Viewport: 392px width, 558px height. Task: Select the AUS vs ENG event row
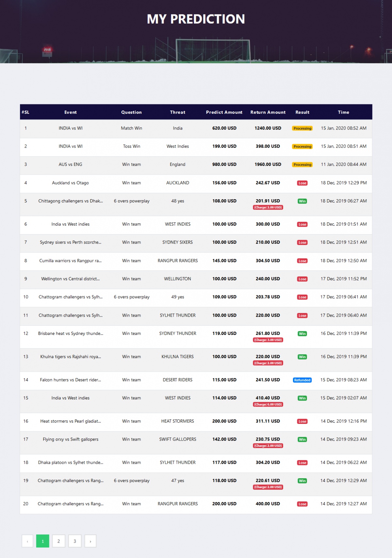(x=71, y=165)
